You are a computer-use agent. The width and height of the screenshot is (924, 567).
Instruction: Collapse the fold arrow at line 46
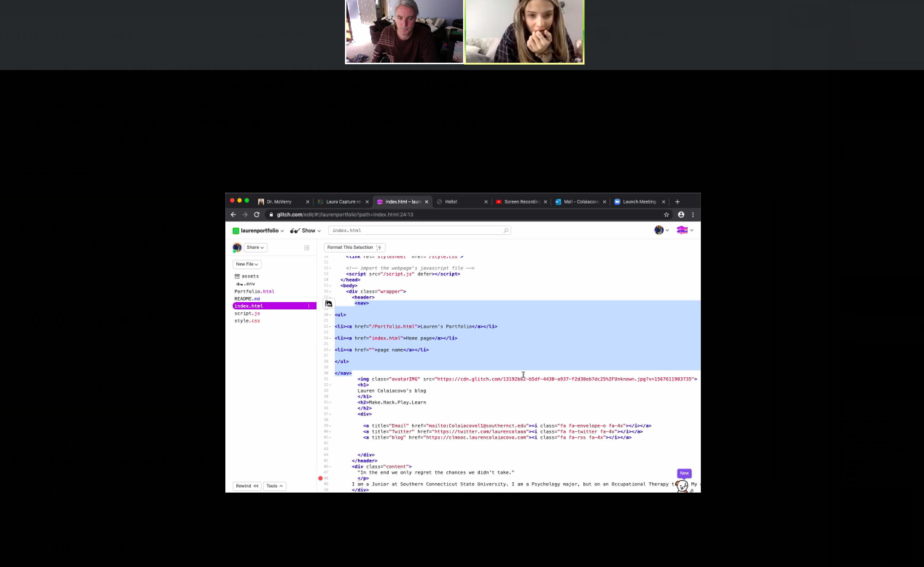pos(330,467)
